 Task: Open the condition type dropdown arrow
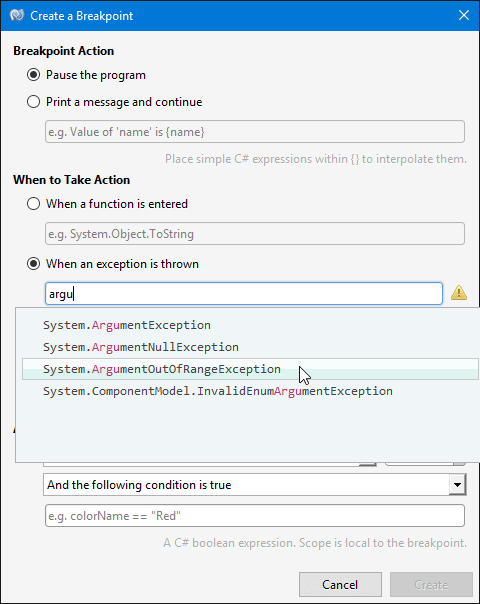(457, 485)
